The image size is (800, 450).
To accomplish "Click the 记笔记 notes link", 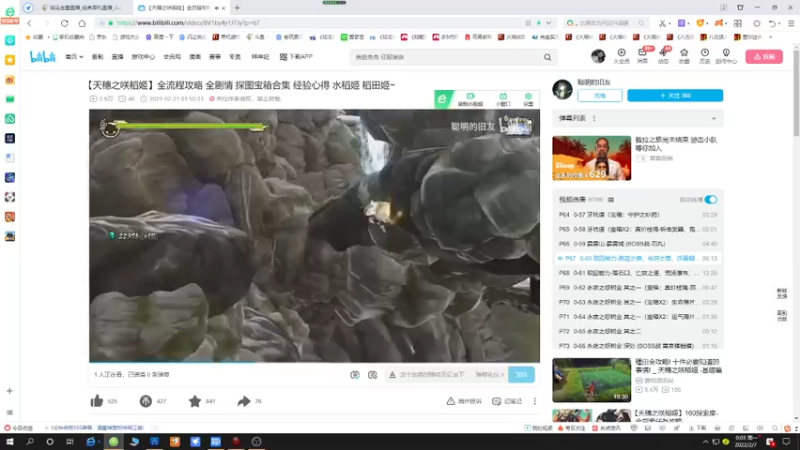I will [507, 401].
